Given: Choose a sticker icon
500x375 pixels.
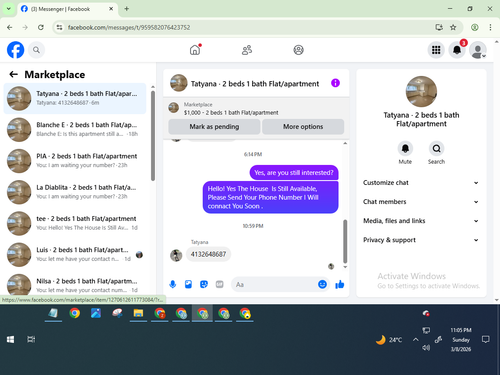Looking at the screenshot, I should click(204, 284).
